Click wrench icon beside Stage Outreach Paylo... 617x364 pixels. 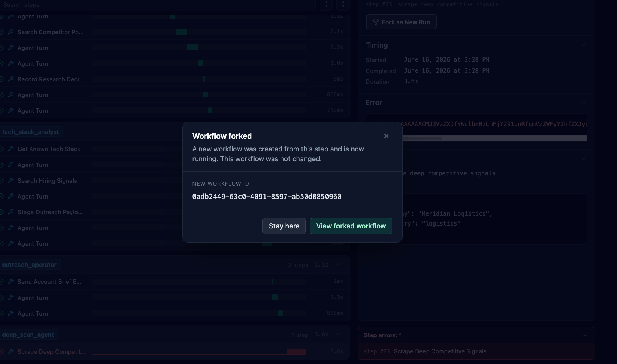pos(11,212)
